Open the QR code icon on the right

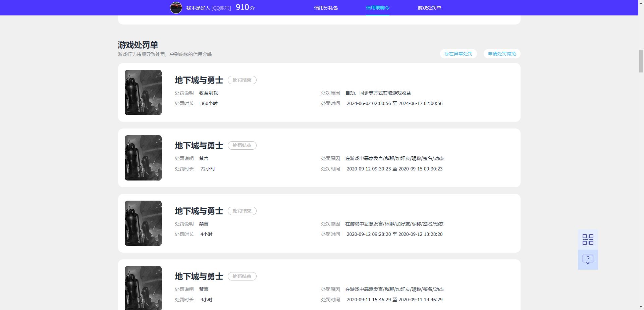tap(587, 240)
